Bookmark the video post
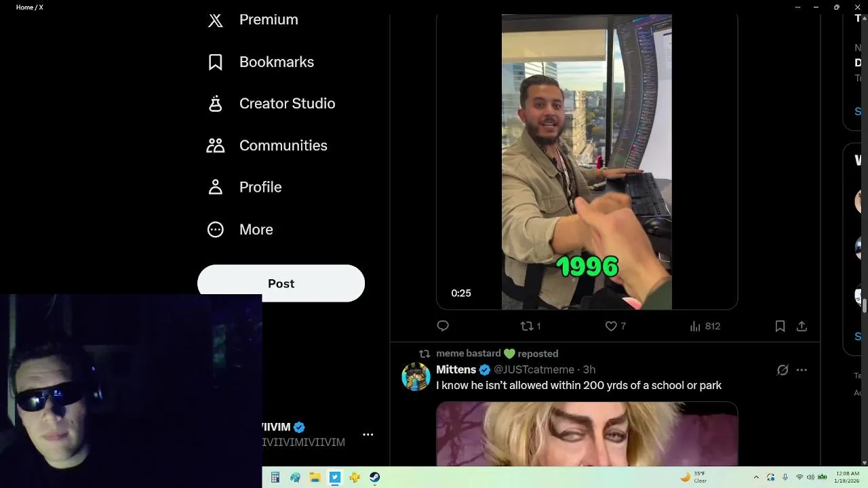This screenshot has width=868, height=488. click(780, 326)
